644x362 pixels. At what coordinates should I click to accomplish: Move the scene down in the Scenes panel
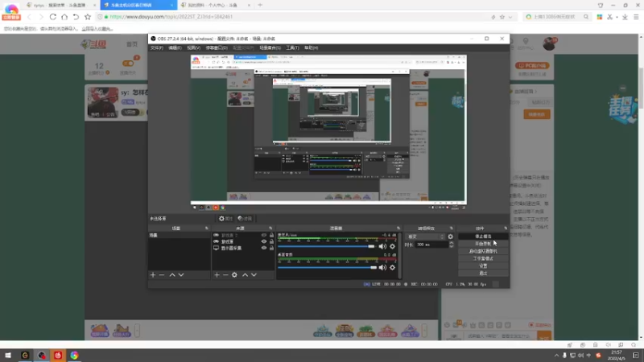(181, 275)
